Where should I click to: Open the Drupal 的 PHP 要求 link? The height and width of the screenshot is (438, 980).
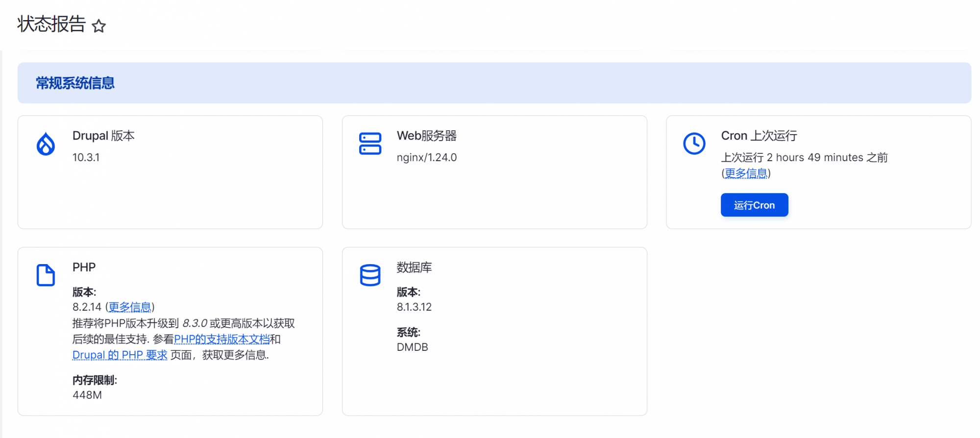(x=120, y=355)
